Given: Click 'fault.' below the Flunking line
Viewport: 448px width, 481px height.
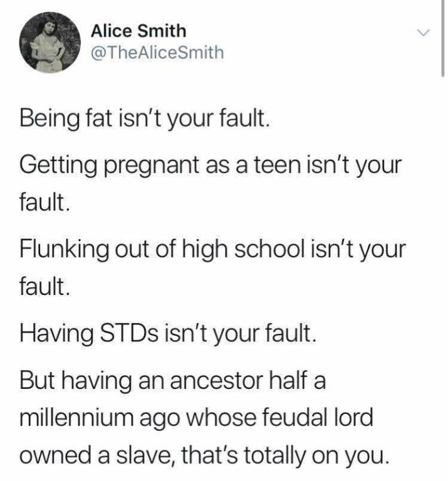Looking at the screenshot, I should [x=45, y=286].
